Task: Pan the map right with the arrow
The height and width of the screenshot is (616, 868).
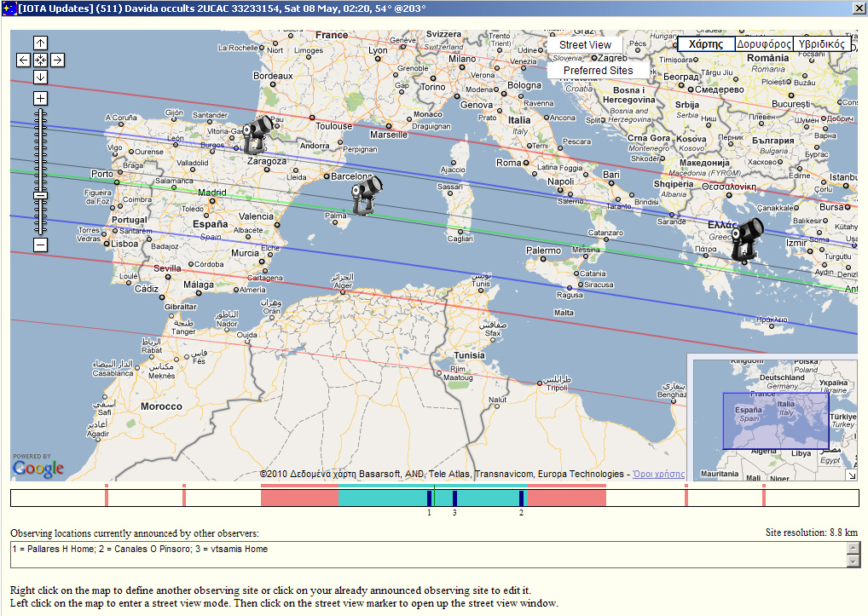Action: (58, 60)
